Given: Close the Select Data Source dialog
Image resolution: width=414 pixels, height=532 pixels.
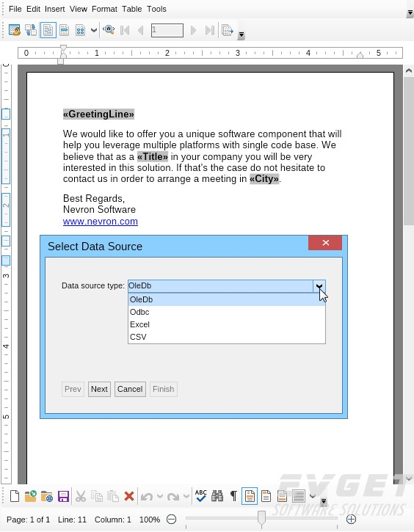Looking at the screenshot, I should point(325,243).
